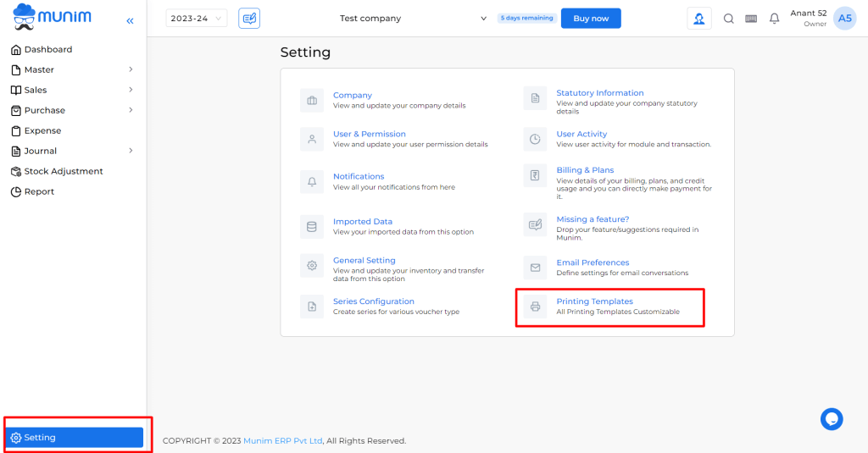
Task: Open keyboard shortcuts icon in header
Action: (x=751, y=19)
